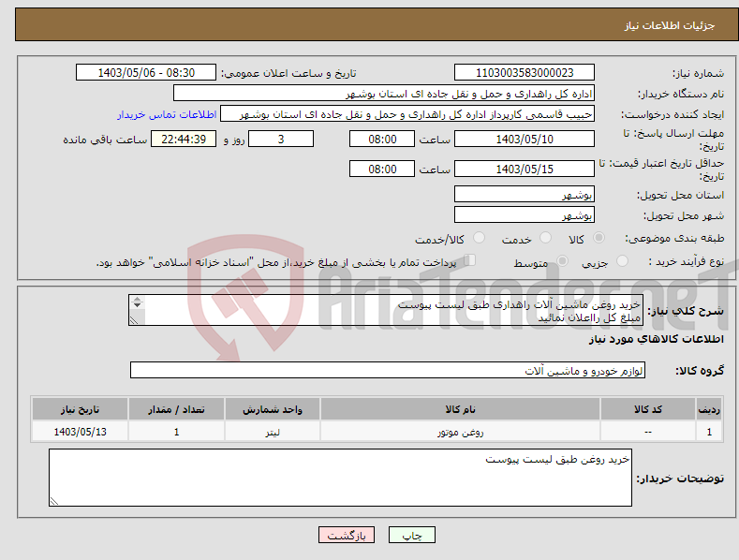Image resolution: width=739 pixels, height=560 pixels.
Task: Select the متوسط purchase type radio
Action: click(x=562, y=260)
